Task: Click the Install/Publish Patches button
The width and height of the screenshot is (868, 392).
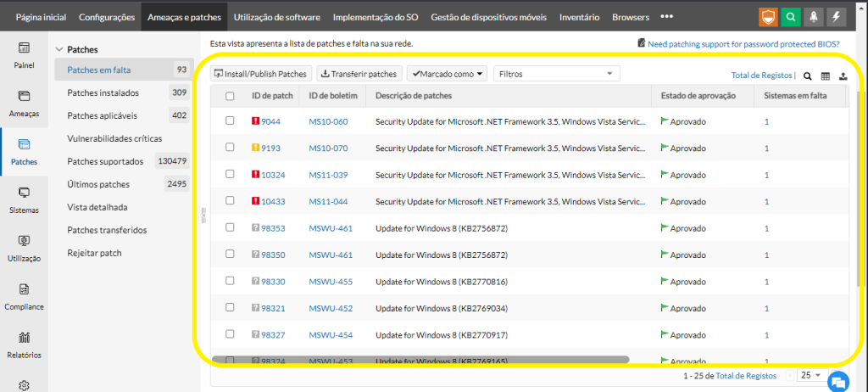Action: [262, 74]
